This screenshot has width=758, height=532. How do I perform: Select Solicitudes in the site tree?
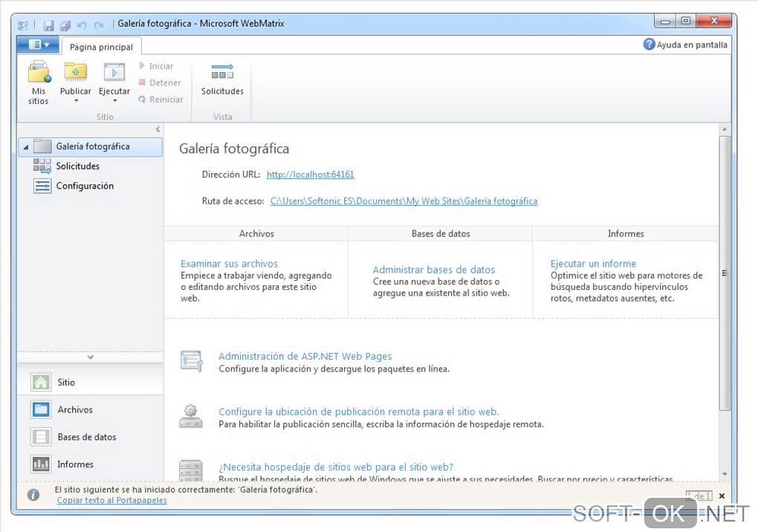pyautogui.click(x=77, y=166)
